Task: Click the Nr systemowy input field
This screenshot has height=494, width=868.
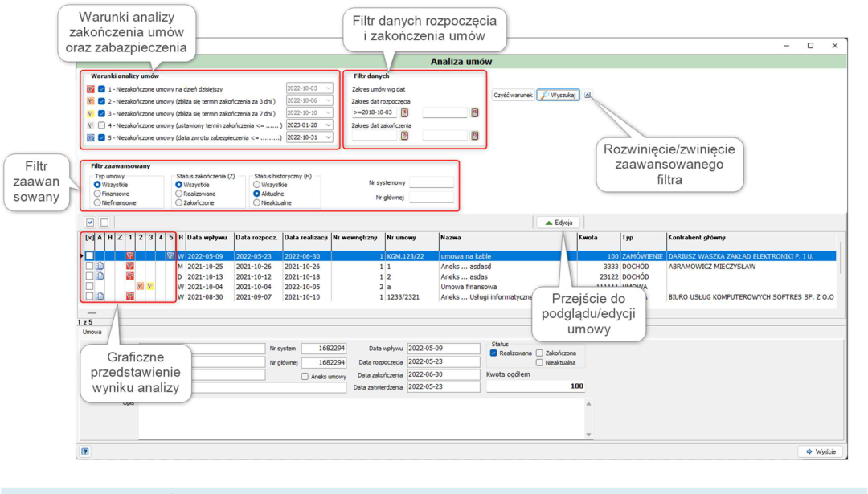Action: (x=432, y=182)
